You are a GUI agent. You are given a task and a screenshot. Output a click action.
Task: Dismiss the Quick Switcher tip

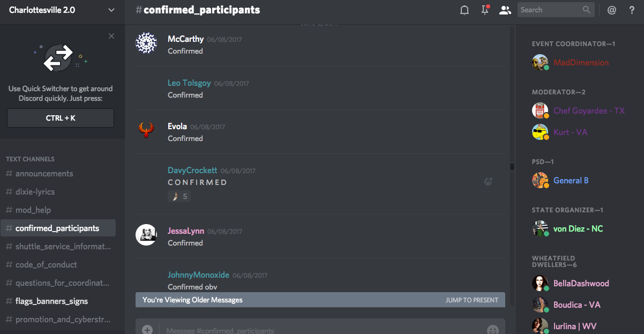point(111,36)
